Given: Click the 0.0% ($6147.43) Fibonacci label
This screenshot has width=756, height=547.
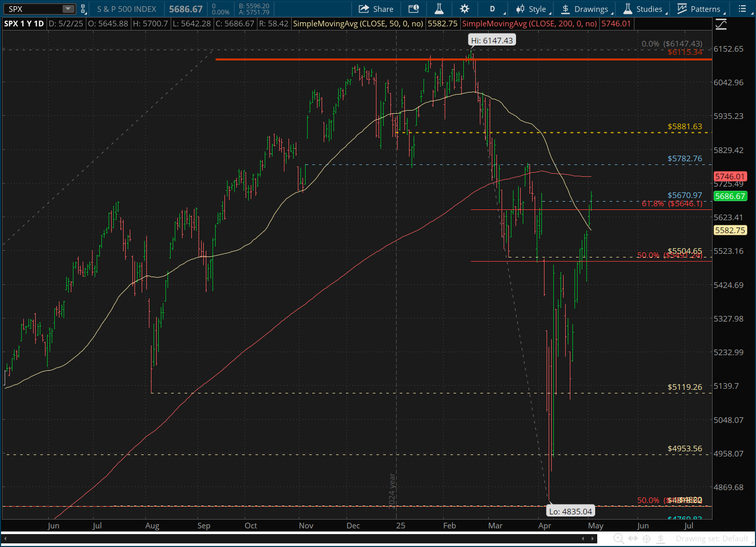Looking at the screenshot, I should coord(672,44).
